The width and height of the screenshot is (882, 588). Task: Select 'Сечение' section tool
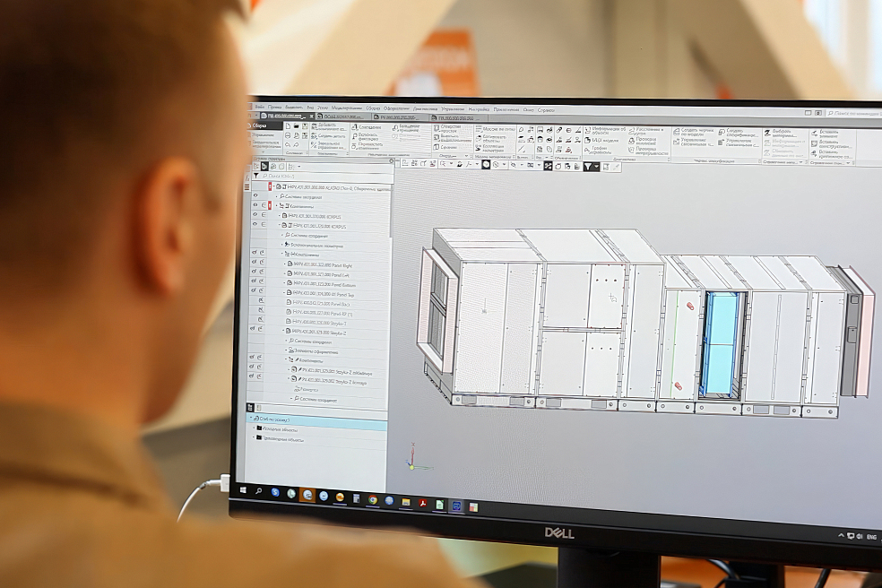[445, 147]
